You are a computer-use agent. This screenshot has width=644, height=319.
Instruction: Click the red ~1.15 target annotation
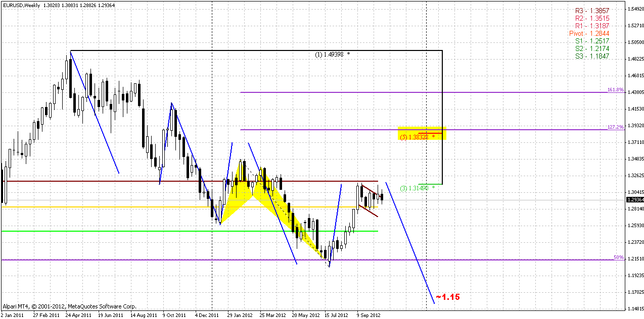tap(448, 297)
